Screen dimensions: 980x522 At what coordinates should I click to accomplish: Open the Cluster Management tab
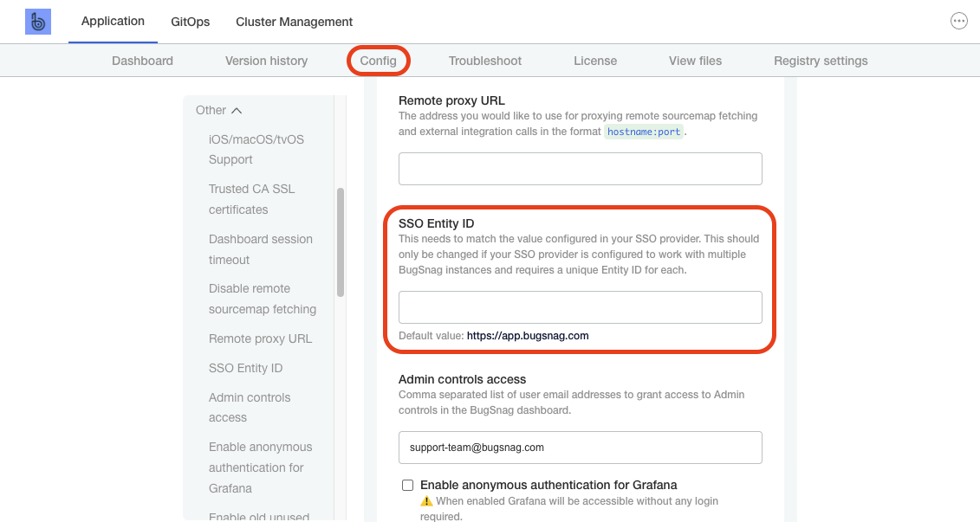point(295,22)
